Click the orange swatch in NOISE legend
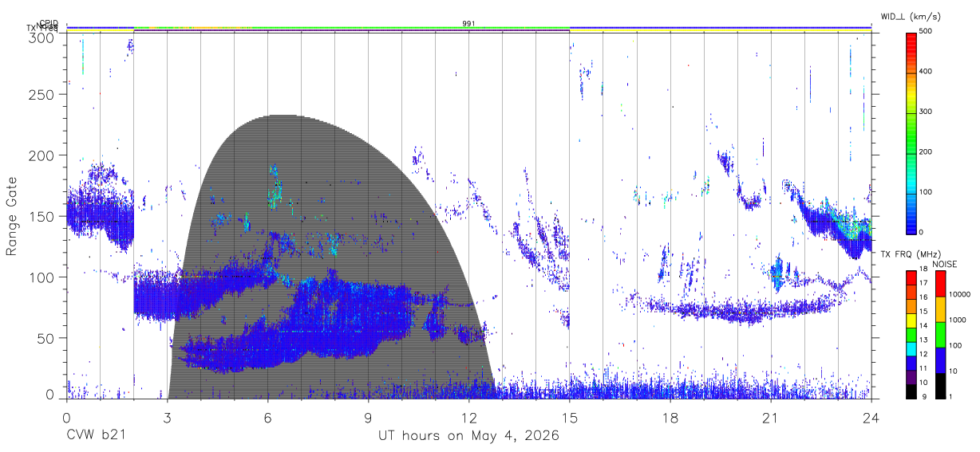Viewport: 980px width, 452px height. (x=939, y=309)
